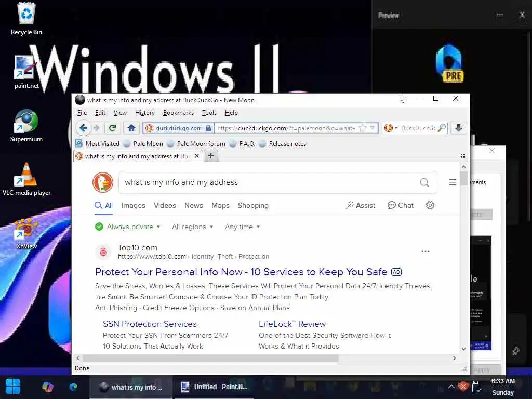Screen dimensions: 532x399
Task: Click the padlock site security icon
Action: coord(208,128)
